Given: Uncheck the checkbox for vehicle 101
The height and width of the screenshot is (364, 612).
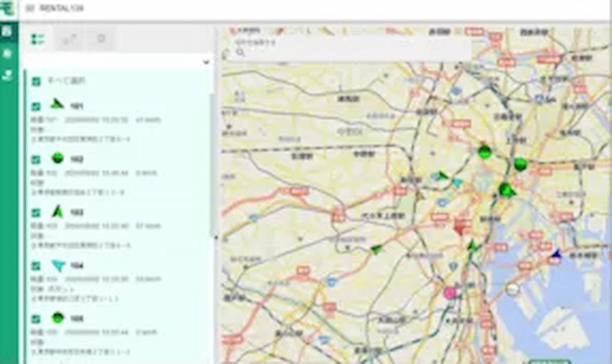Looking at the screenshot, I should 36,107.
